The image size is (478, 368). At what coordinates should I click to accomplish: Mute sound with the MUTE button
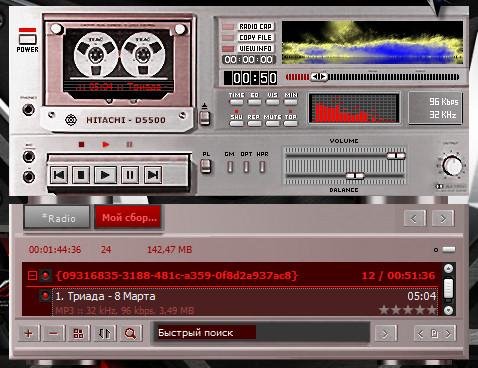272,123
